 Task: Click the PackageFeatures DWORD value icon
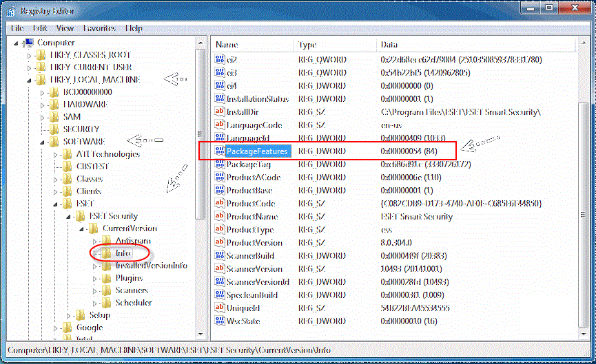(220, 151)
